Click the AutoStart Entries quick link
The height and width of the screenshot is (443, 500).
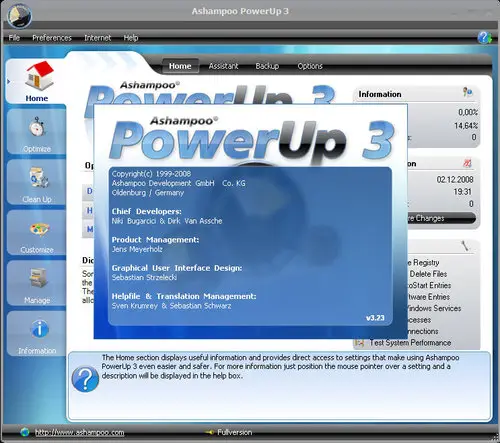[x=429, y=285]
